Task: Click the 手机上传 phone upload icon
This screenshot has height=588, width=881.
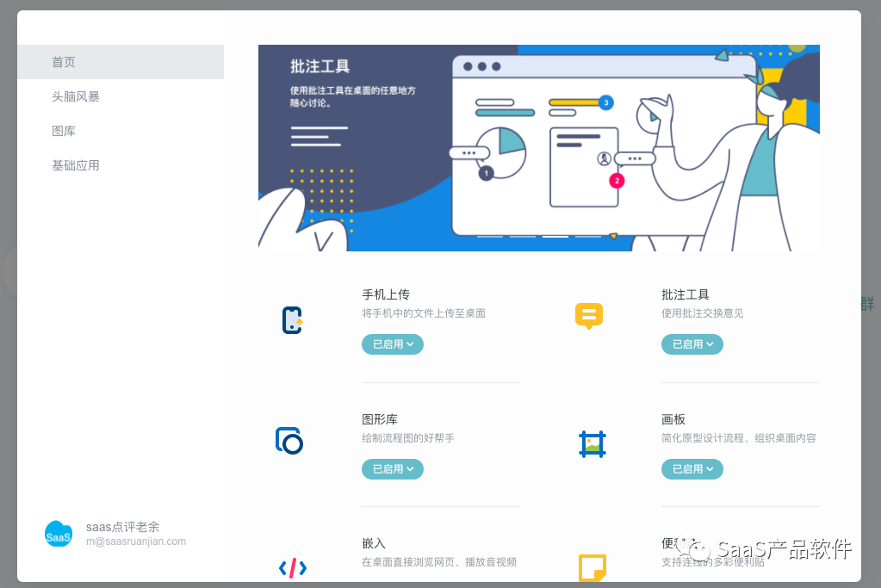Action: 292,320
